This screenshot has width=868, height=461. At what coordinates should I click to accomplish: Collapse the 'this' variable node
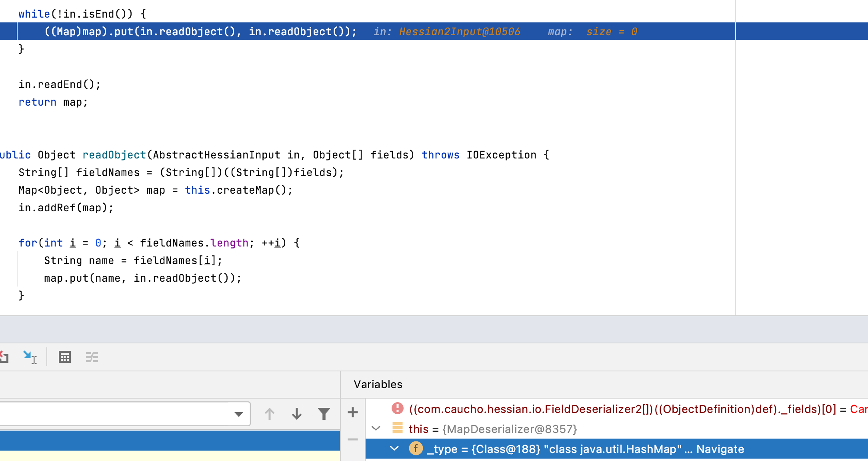pos(376,429)
